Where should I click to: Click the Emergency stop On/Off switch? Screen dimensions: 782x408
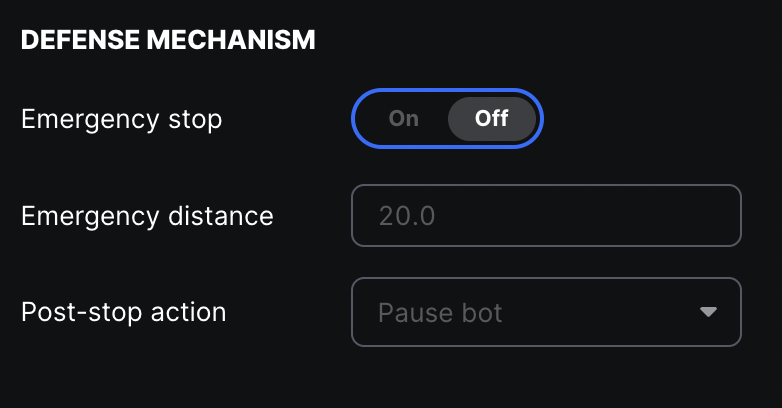[x=447, y=119]
